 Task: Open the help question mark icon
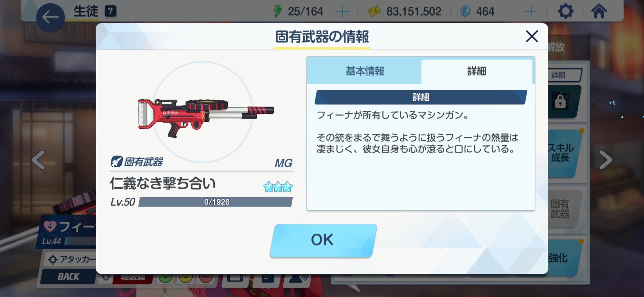pos(110,11)
